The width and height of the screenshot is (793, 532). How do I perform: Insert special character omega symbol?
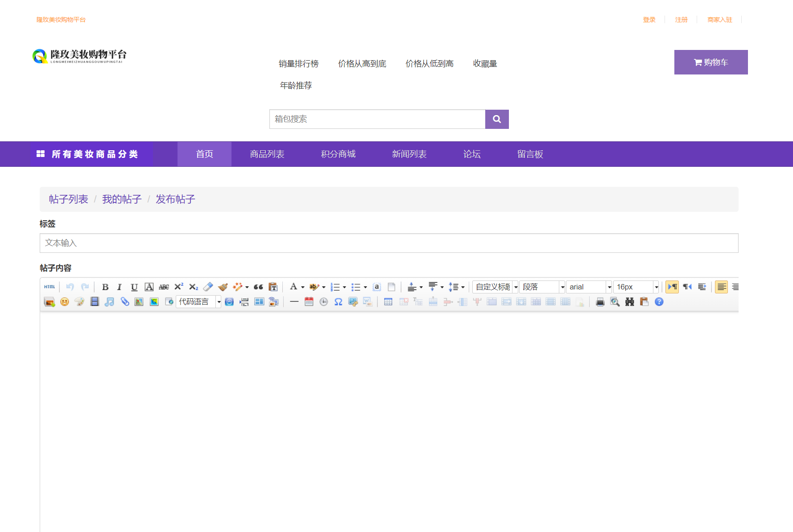point(338,302)
